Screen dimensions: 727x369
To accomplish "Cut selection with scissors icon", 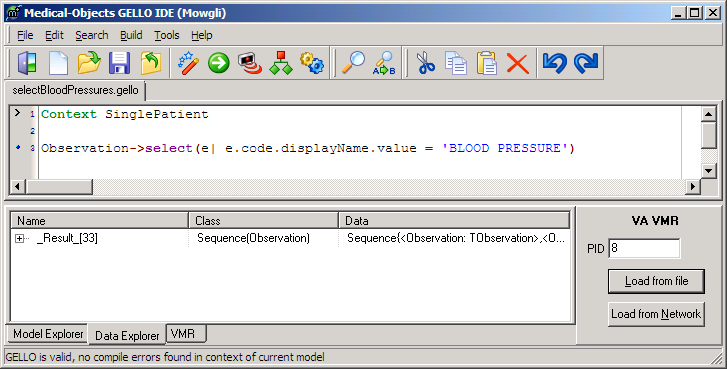I will click(x=425, y=63).
